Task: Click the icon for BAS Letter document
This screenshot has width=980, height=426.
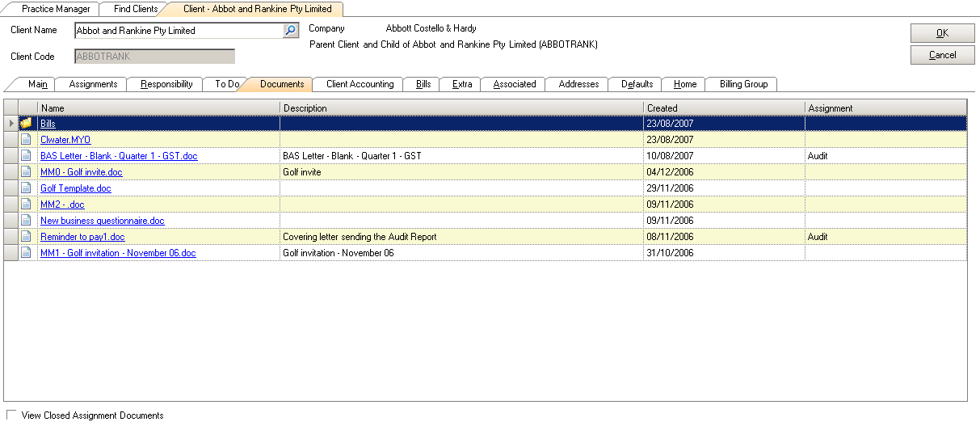Action: pos(27,156)
